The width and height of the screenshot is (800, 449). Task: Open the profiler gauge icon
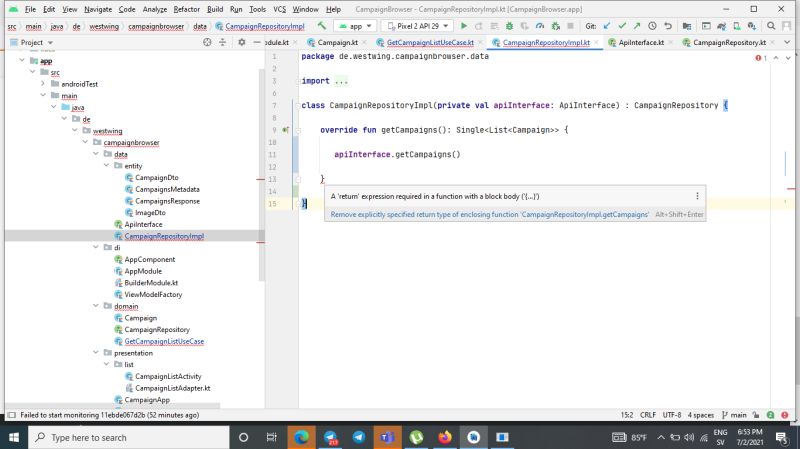(540, 26)
